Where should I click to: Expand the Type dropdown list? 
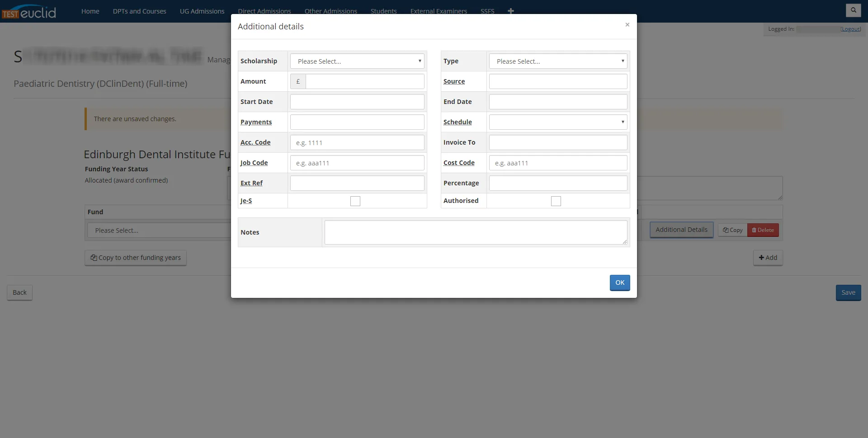click(x=558, y=61)
